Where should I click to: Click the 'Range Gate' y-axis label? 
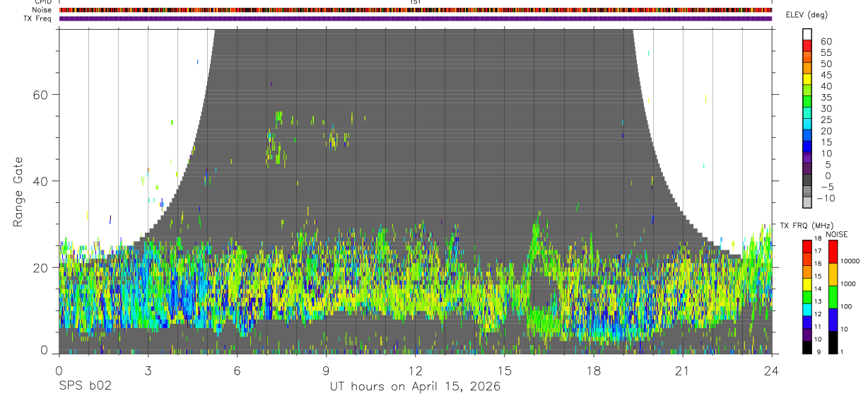click(18, 193)
